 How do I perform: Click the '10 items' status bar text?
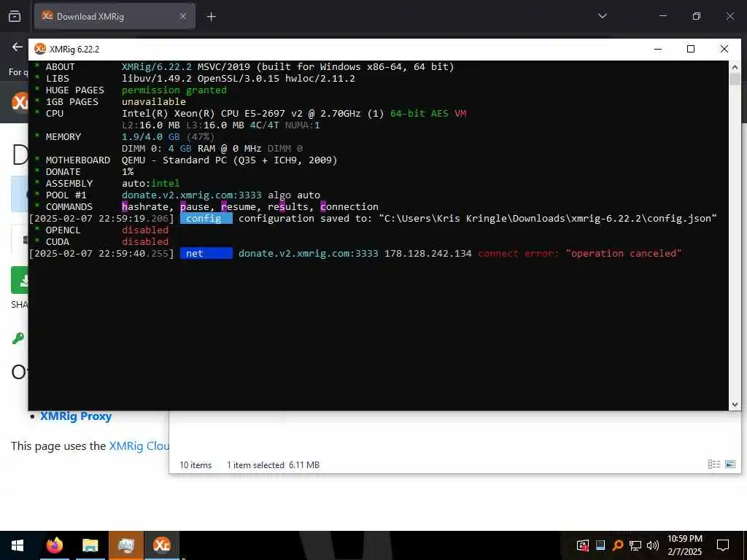(x=196, y=465)
